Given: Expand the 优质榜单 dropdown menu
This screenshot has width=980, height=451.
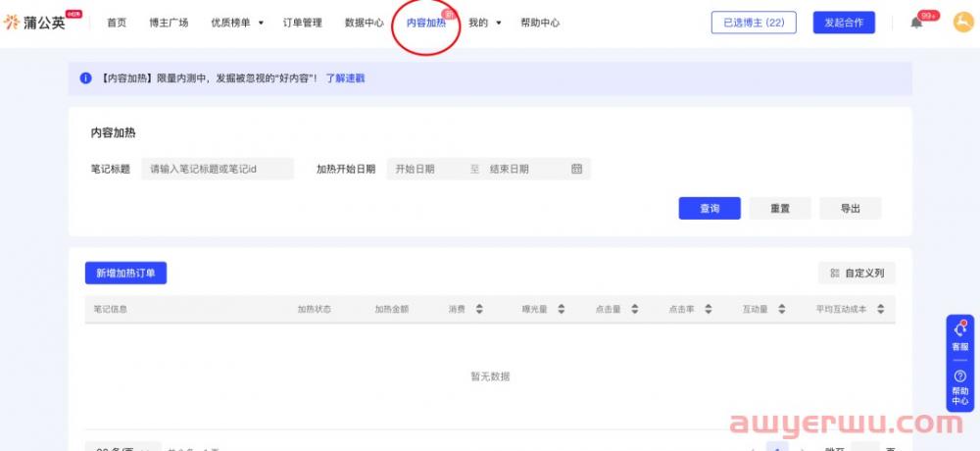Looking at the screenshot, I should [237, 23].
